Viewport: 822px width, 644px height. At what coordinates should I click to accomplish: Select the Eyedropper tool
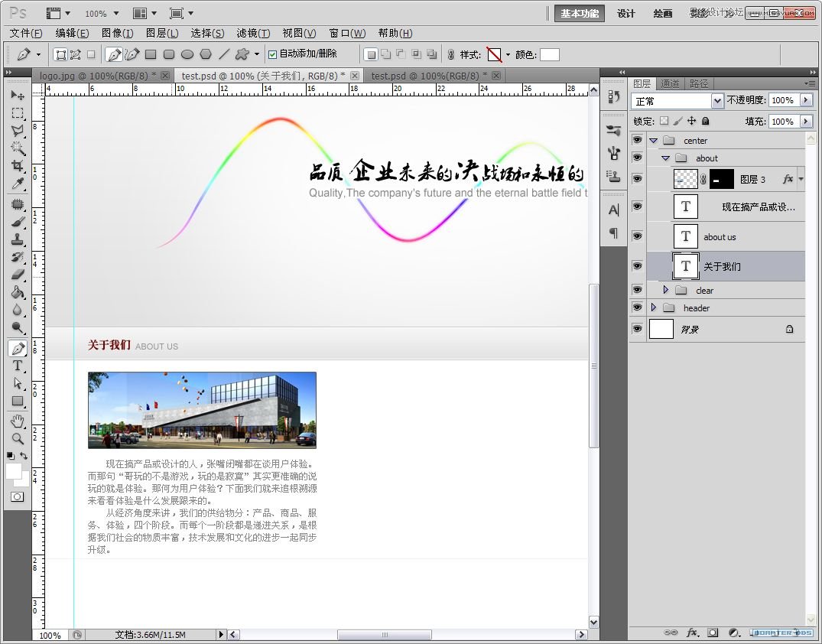[18, 184]
